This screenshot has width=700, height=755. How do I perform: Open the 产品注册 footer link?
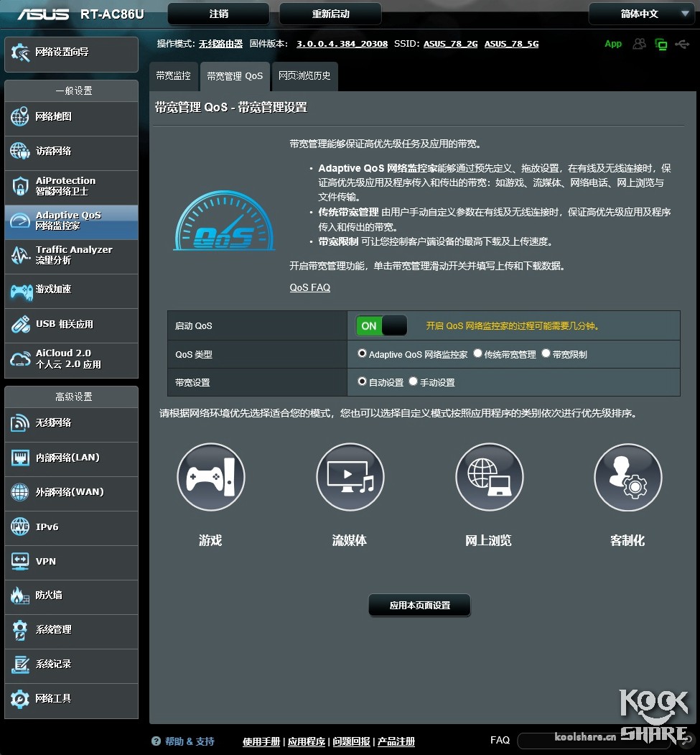[396, 741]
